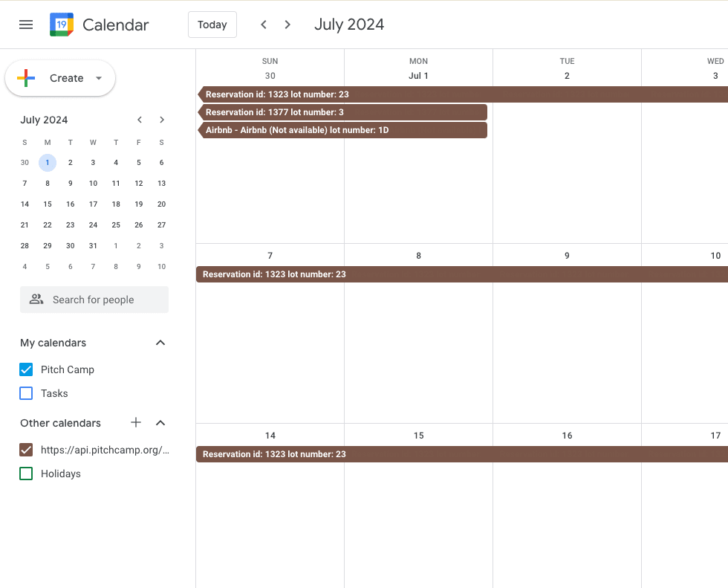Open day 8 in the main grid
Screen dimensions: 728x588
coord(418,256)
